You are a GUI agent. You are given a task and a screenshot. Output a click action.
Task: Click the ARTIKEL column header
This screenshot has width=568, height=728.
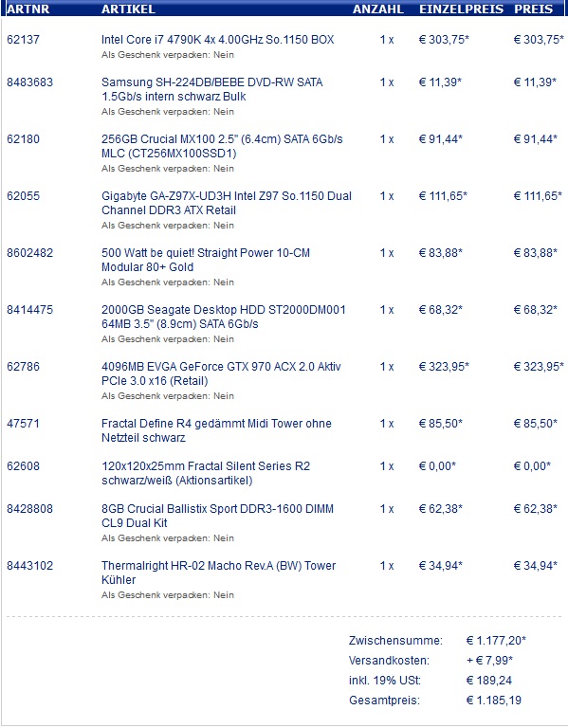129,9
